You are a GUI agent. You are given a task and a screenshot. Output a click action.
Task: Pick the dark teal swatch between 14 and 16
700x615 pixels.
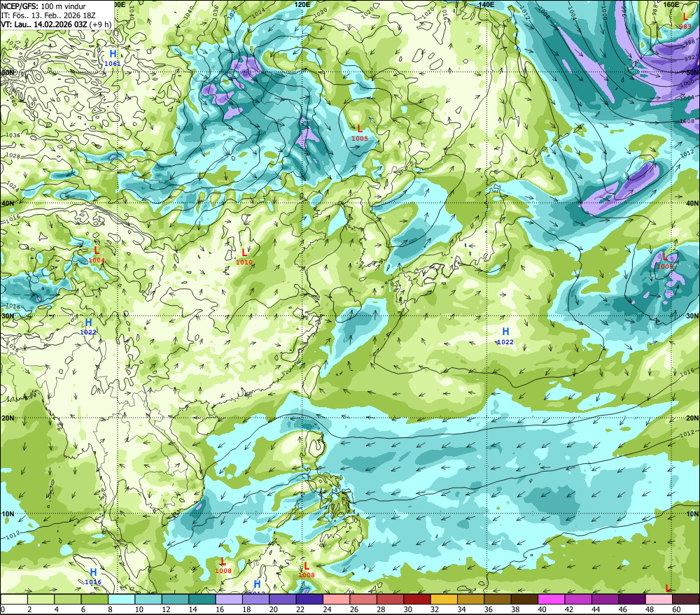(x=202, y=600)
